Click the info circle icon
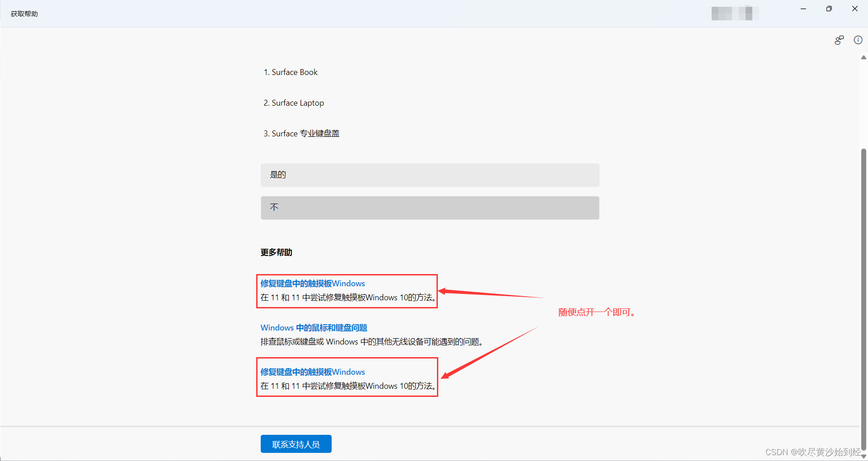The width and height of the screenshot is (868, 461). tap(858, 40)
